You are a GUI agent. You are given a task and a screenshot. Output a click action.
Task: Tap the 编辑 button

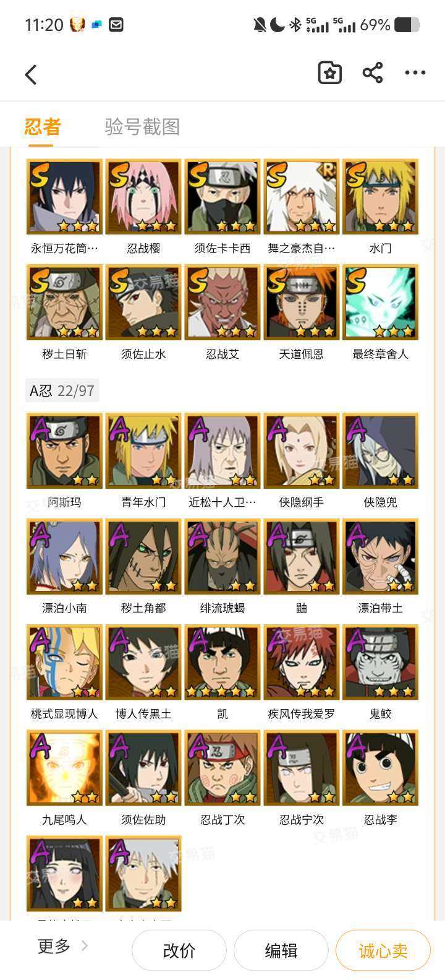[281, 950]
